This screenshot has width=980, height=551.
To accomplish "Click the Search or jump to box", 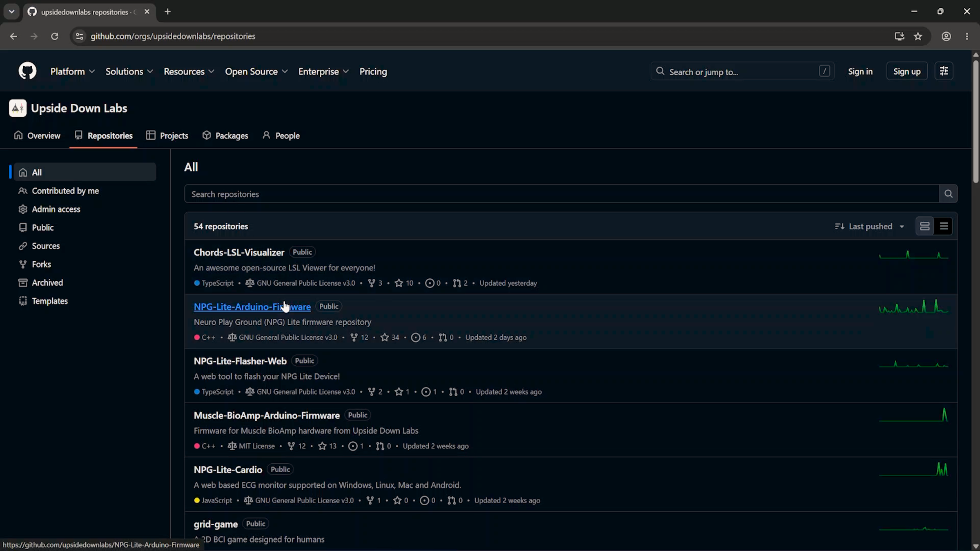I will pos(742,71).
